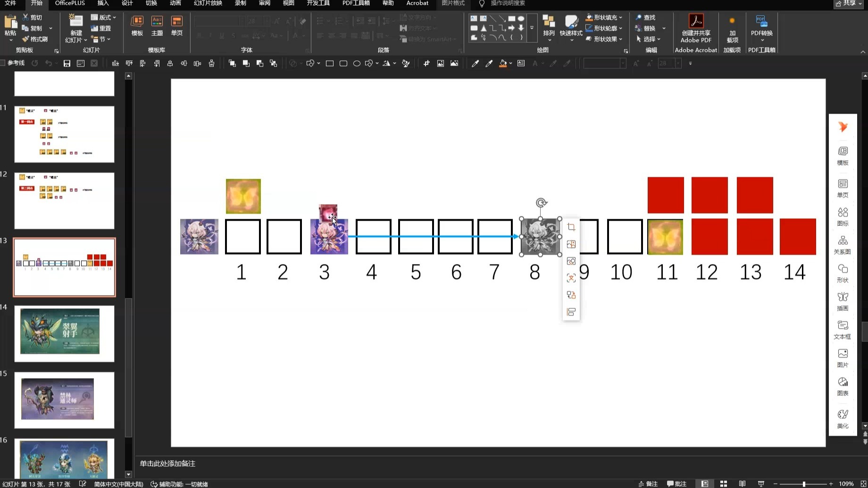
Task: Click the ellipse shape icon in quick toolbar
Action: click(357, 63)
